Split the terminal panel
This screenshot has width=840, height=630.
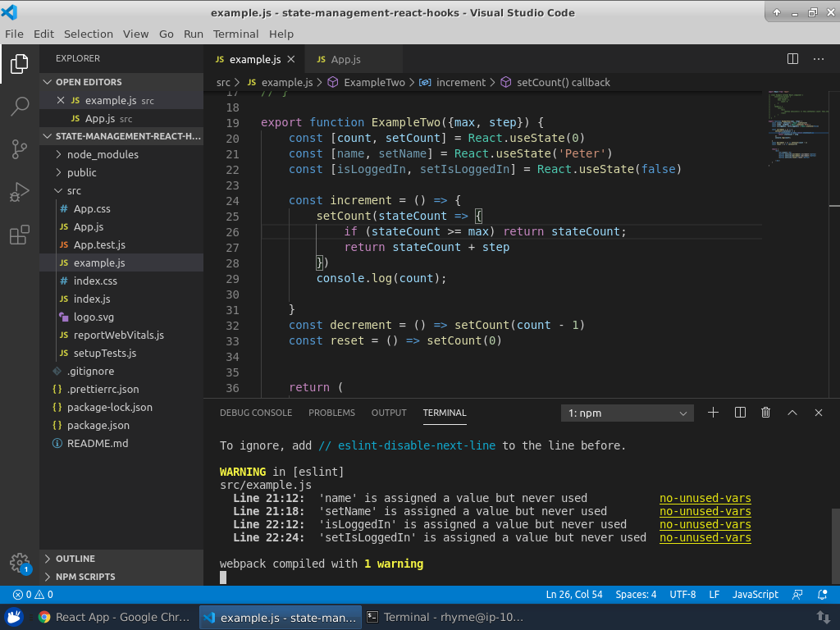(x=739, y=413)
